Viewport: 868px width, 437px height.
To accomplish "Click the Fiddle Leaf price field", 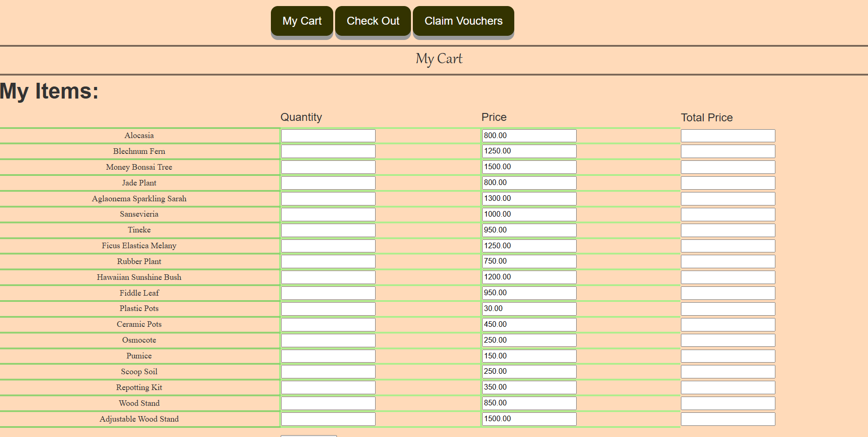I will 529,293.
